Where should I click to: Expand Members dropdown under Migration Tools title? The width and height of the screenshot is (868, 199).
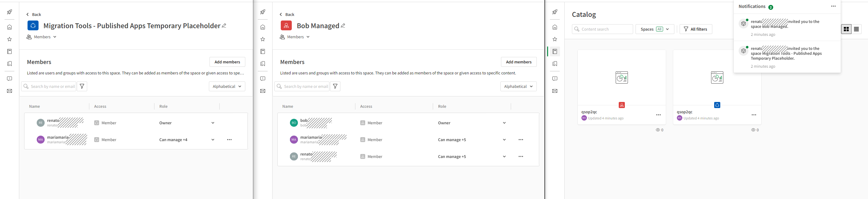click(x=42, y=37)
